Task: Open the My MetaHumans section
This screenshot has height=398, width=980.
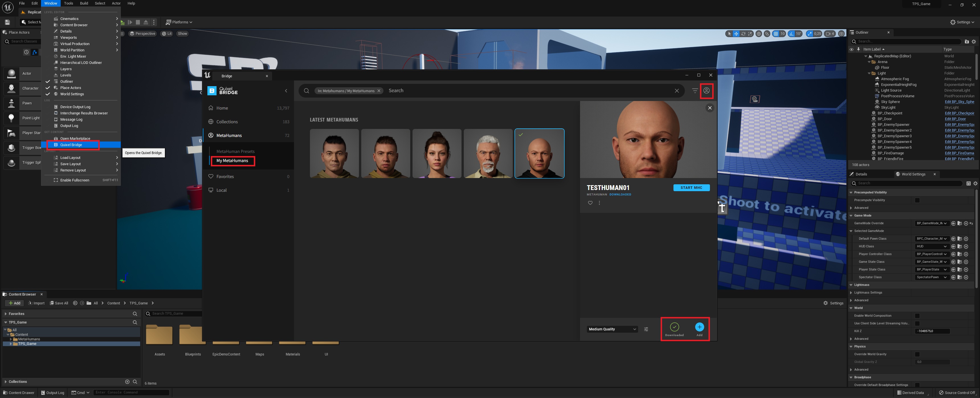Action: pos(232,161)
